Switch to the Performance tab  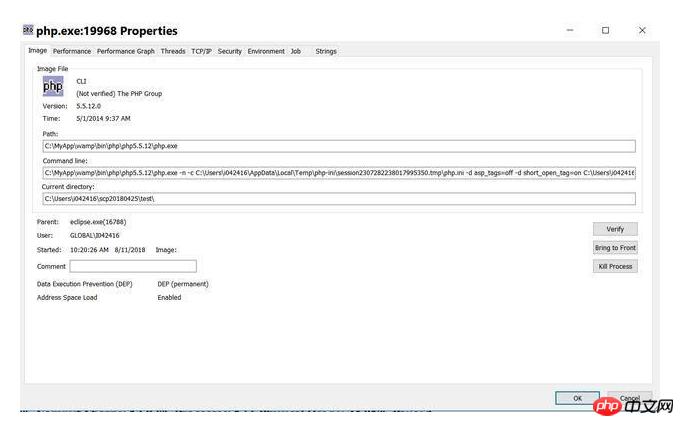(x=72, y=51)
